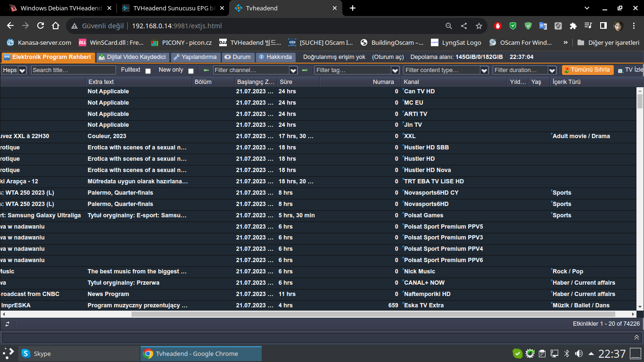The image size is (644, 362).
Task: Click the Oturum aç login link
Action: pos(388,57)
